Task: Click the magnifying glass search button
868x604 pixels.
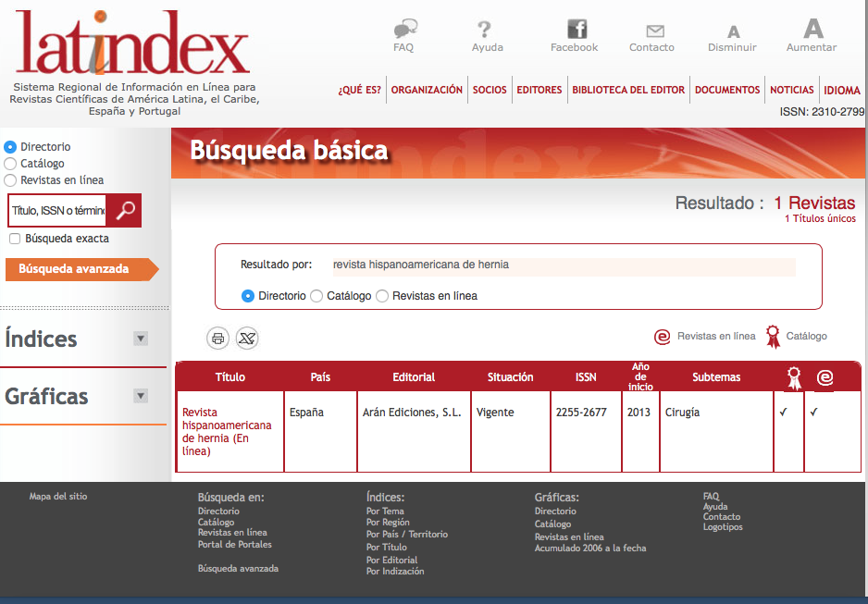Action: click(x=125, y=210)
